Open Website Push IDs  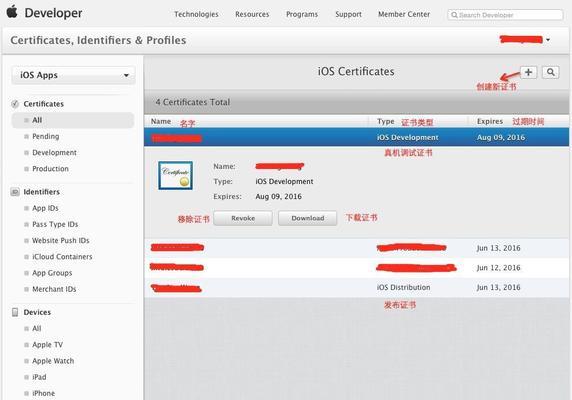[61, 240]
